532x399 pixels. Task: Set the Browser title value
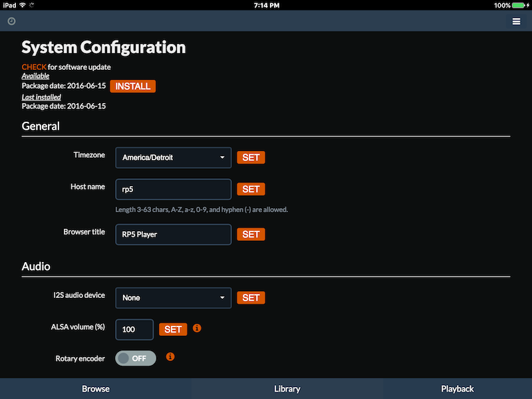pos(251,234)
